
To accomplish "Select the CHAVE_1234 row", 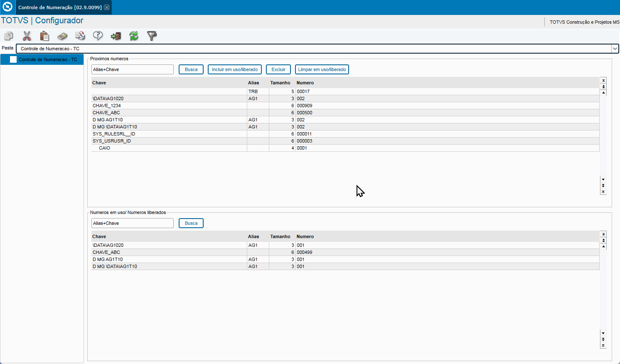I will click(x=345, y=106).
